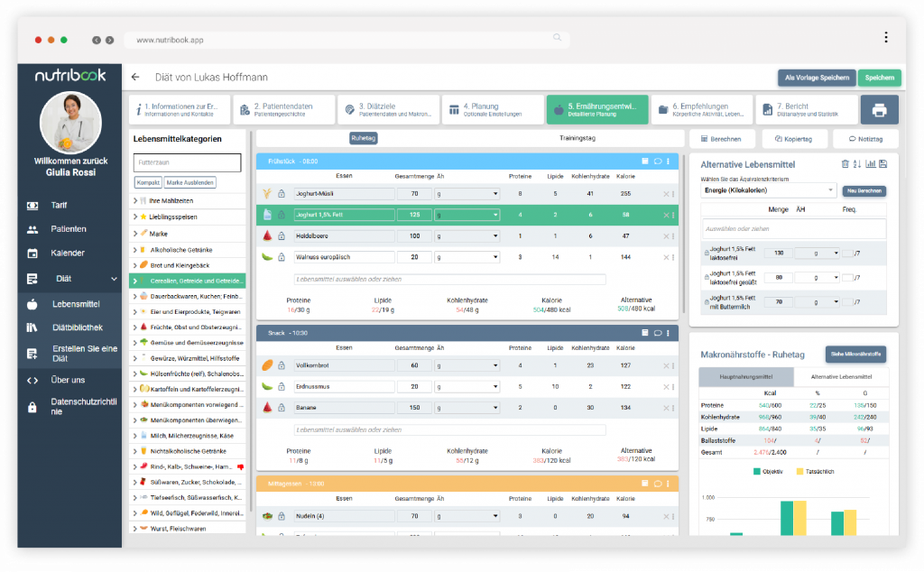Click the lock icon next to Joghurt-Müsli
Viewport: 924px width, 572px height.
coord(282,194)
